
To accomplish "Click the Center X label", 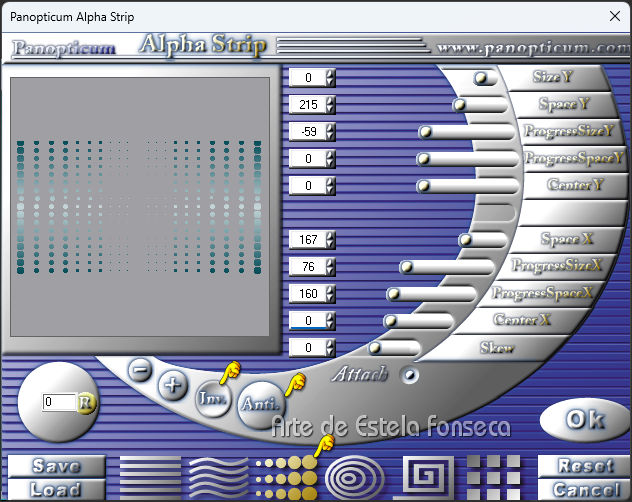I will (x=522, y=320).
